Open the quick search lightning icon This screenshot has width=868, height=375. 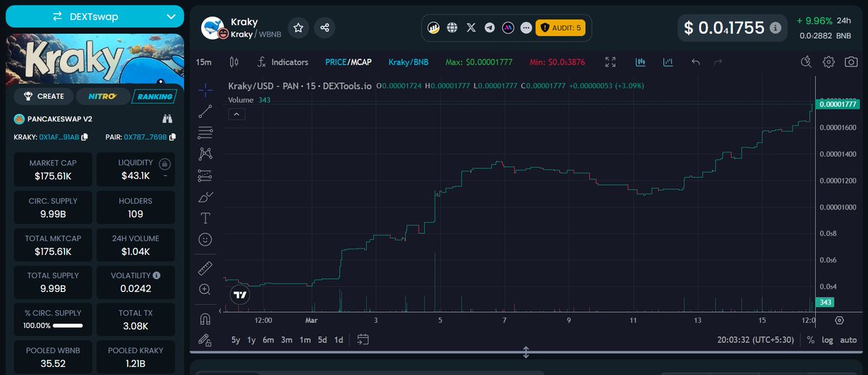(x=807, y=62)
